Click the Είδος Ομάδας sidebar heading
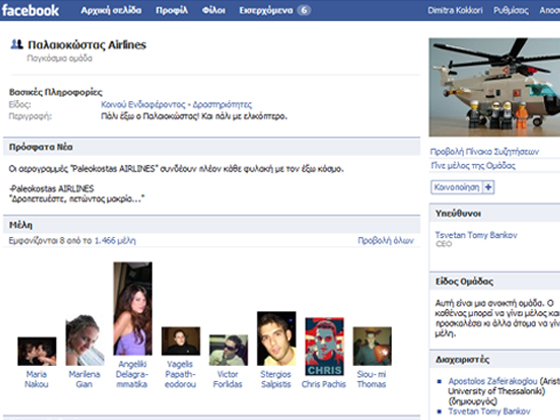This screenshot has height=420, width=560. (464, 282)
